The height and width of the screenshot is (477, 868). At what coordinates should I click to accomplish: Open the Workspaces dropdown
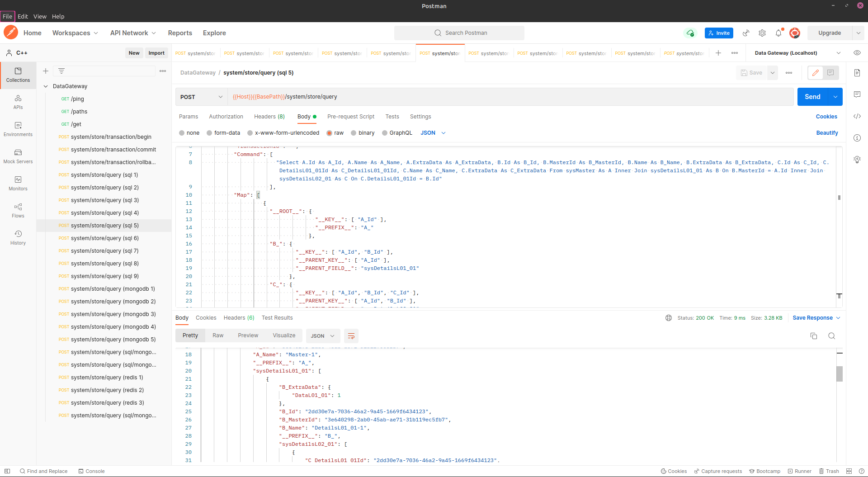(75, 33)
